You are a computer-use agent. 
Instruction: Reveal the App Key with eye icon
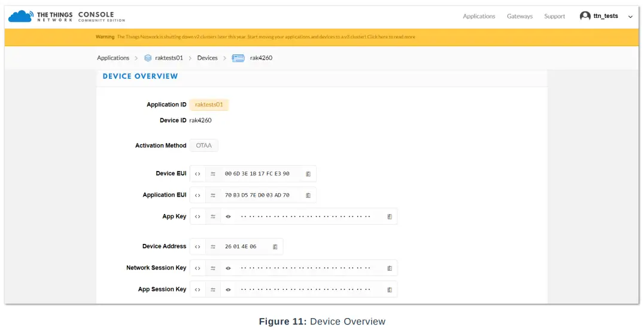click(x=228, y=216)
